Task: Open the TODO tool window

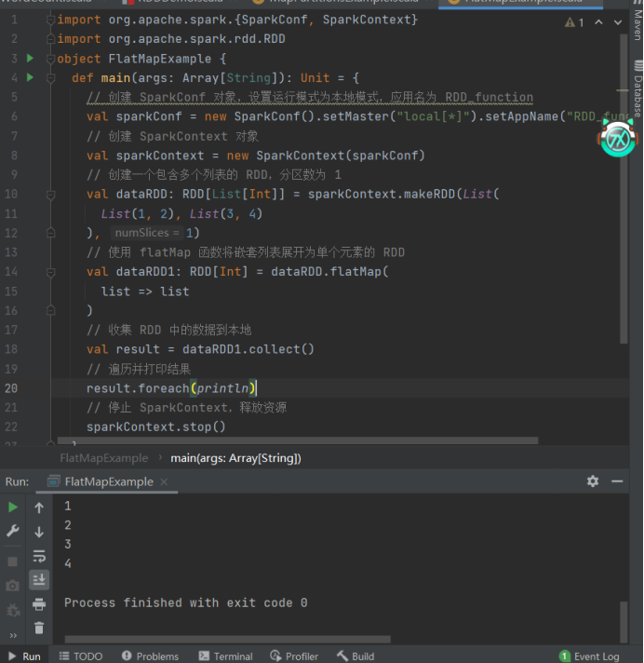Action: click(x=81, y=656)
